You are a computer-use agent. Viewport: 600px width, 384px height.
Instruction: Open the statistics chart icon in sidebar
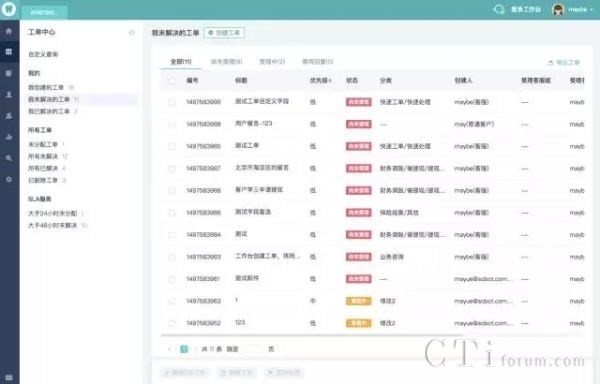click(9, 137)
